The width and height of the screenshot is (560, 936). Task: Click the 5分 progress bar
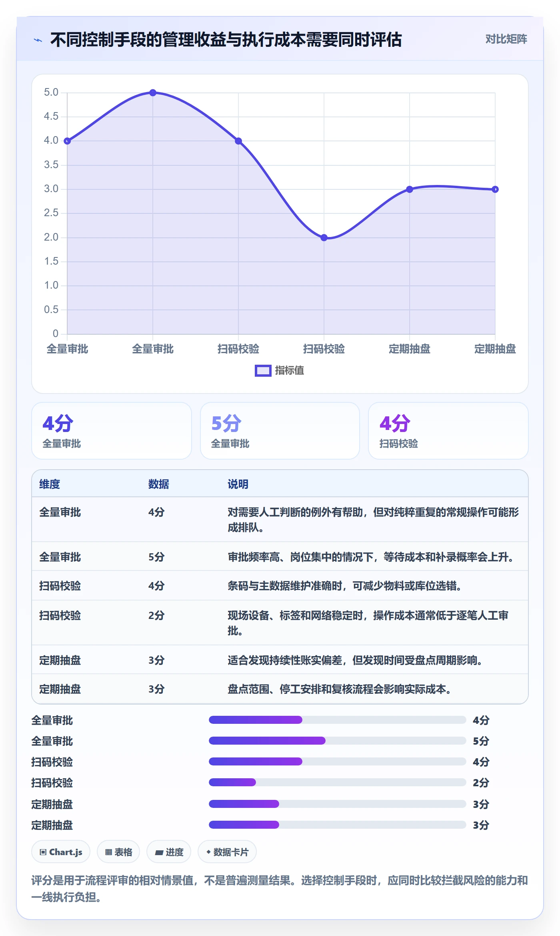[337, 741]
